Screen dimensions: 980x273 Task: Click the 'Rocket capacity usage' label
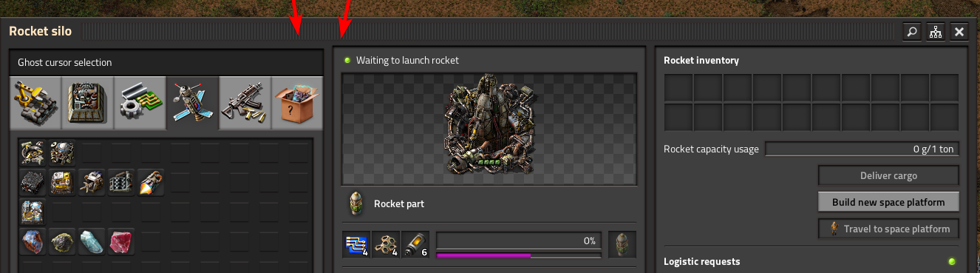click(711, 149)
